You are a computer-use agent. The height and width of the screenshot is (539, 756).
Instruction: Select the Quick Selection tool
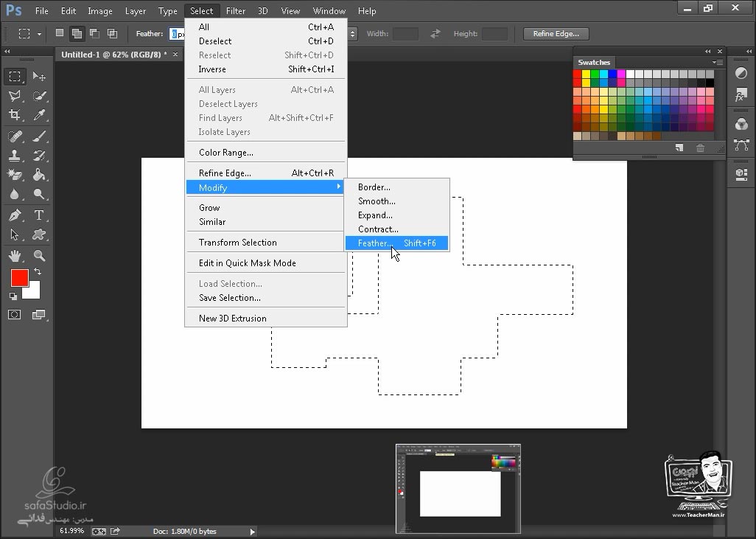39,96
